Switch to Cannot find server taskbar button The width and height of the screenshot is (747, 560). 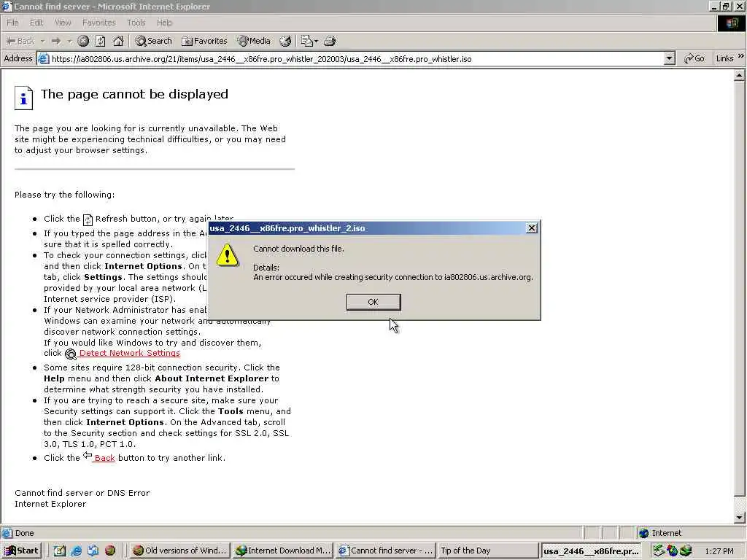[385, 551]
